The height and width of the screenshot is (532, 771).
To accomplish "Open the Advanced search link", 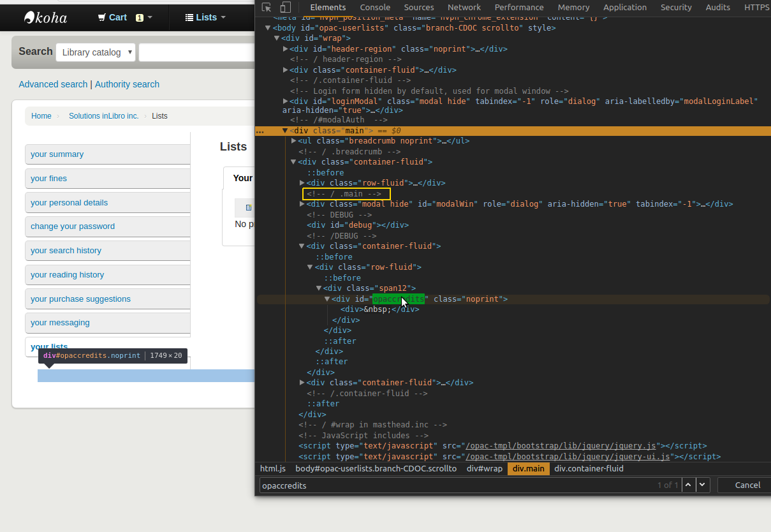I will click(x=53, y=84).
